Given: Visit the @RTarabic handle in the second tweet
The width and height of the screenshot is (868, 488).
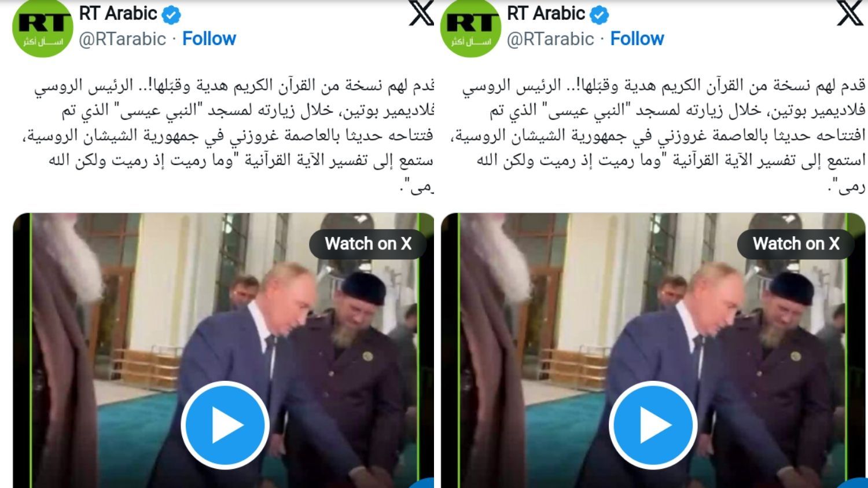Looking at the screenshot, I should pos(551,39).
